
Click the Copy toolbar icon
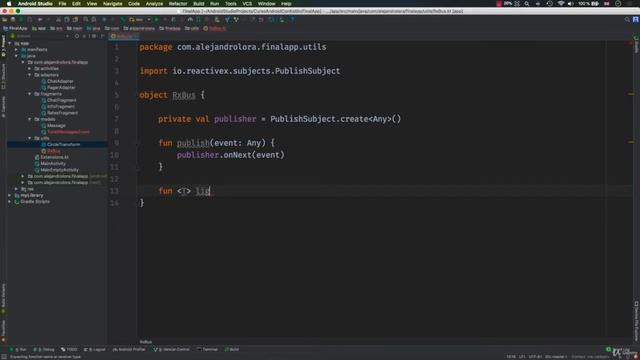(x=67, y=20)
